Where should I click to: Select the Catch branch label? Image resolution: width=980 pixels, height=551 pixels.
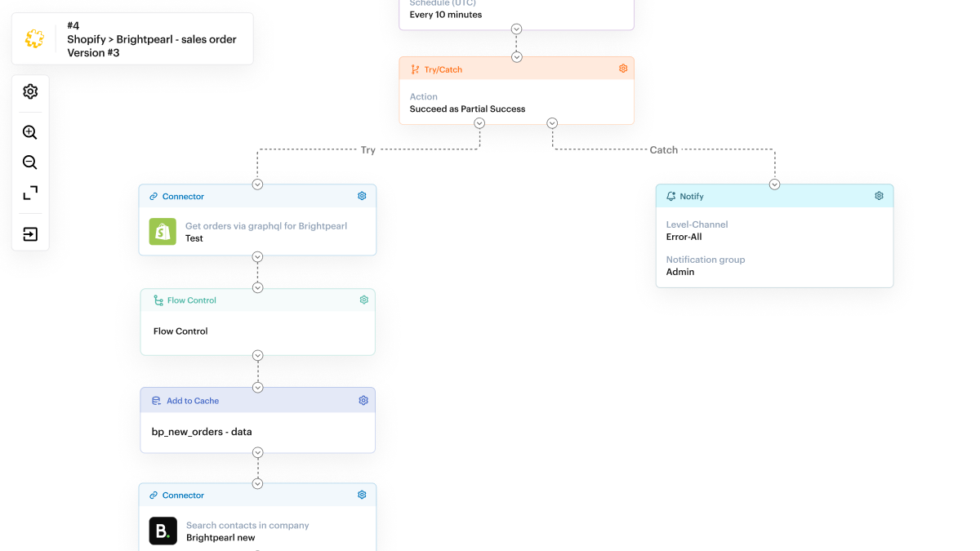tap(663, 150)
